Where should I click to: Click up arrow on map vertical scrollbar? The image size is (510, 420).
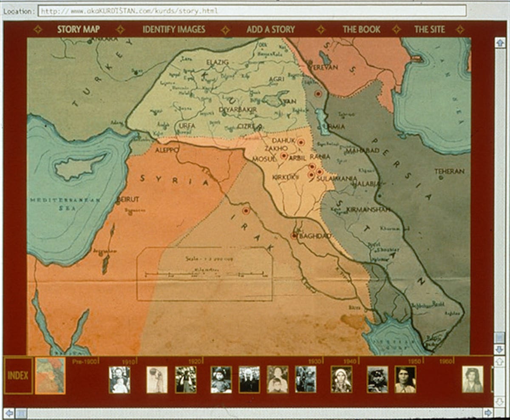pyautogui.click(x=500, y=43)
